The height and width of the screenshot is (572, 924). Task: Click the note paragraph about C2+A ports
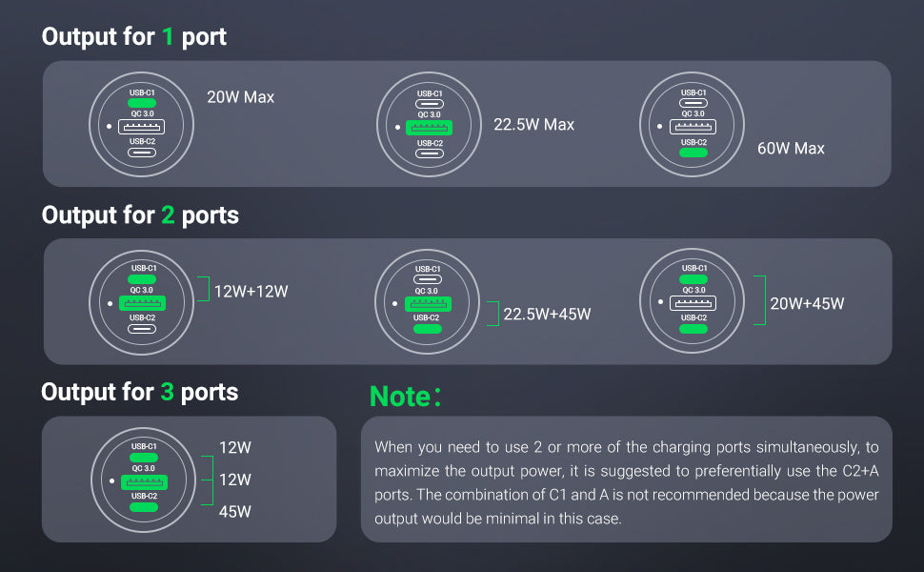pos(626,482)
